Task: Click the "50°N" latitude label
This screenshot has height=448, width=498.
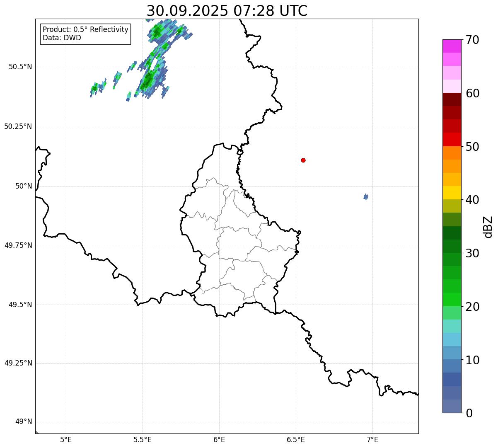Action: [x=24, y=186]
